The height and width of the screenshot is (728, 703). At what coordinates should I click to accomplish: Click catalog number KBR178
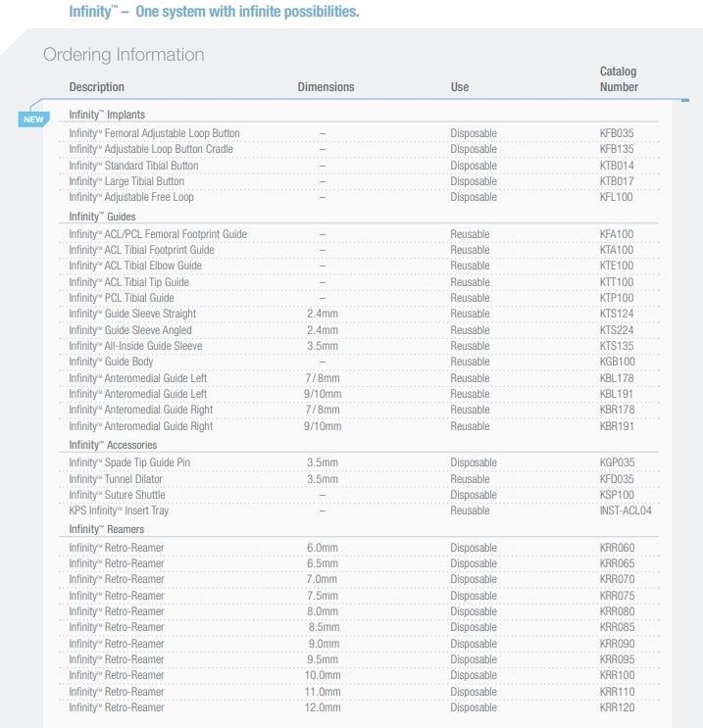[617, 410]
